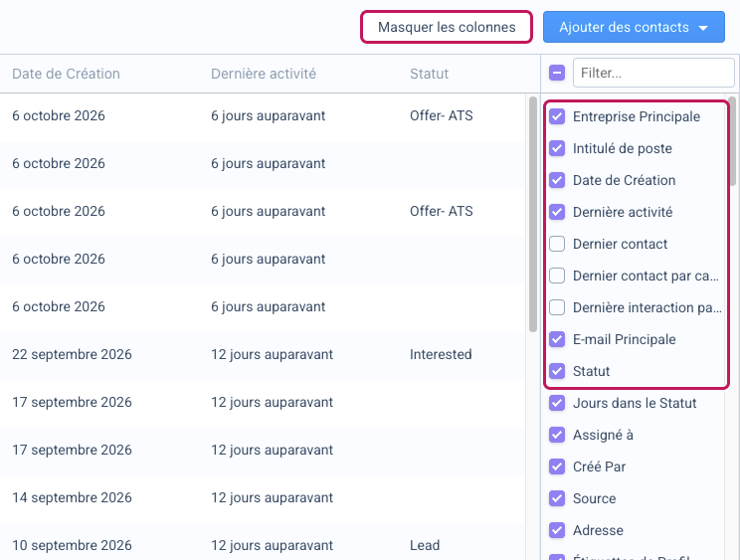The height and width of the screenshot is (560, 740).
Task: Enable the Dernier contact par ca... column
Action: coord(557,276)
